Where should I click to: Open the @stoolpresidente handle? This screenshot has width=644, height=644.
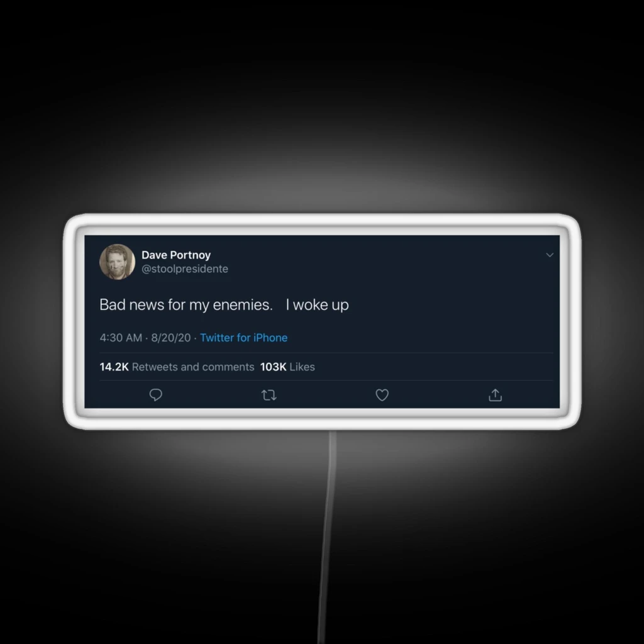click(x=185, y=269)
